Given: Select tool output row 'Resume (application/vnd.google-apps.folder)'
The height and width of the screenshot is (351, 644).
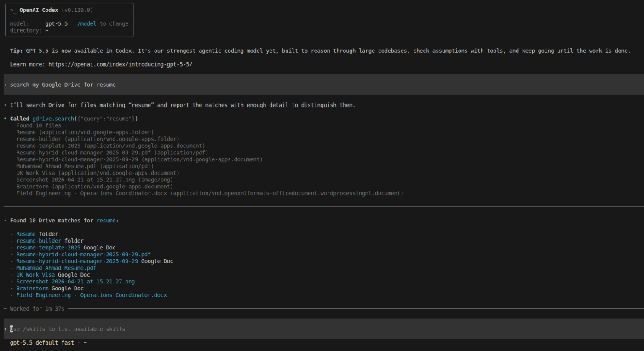Looking at the screenshot, I should coord(85,132).
